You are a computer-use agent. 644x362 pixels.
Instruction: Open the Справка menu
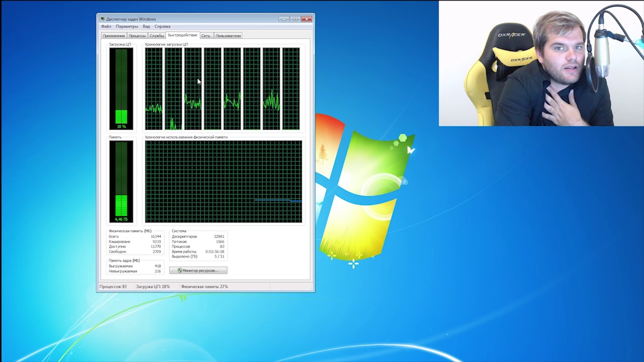tap(163, 26)
